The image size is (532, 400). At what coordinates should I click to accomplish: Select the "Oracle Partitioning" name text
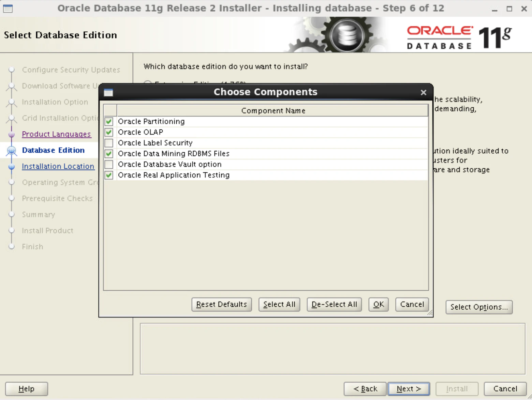[x=151, y=121]
